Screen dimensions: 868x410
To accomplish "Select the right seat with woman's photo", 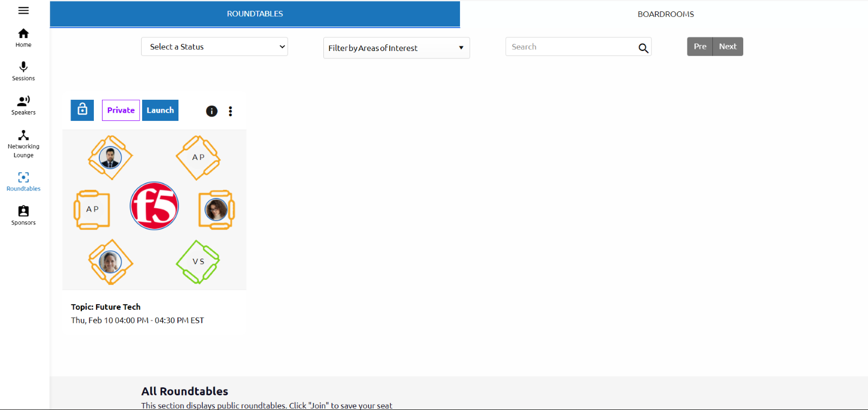I will tap(216, 209).
